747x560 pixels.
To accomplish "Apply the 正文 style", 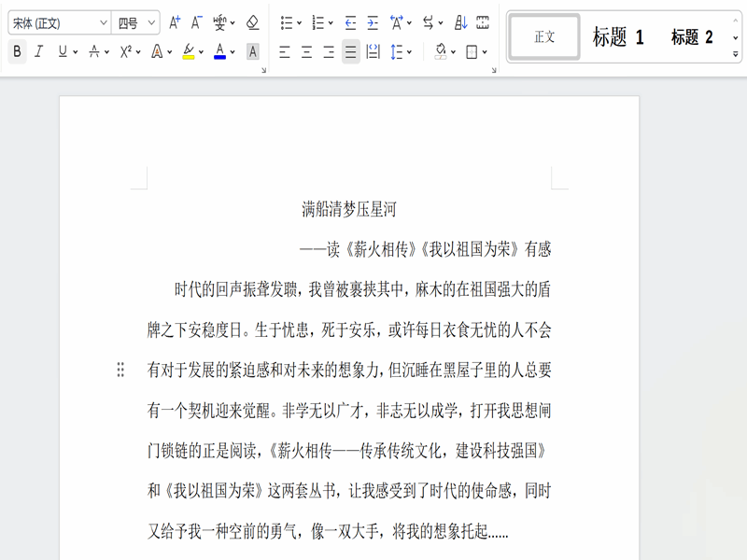I will (544, 36).
